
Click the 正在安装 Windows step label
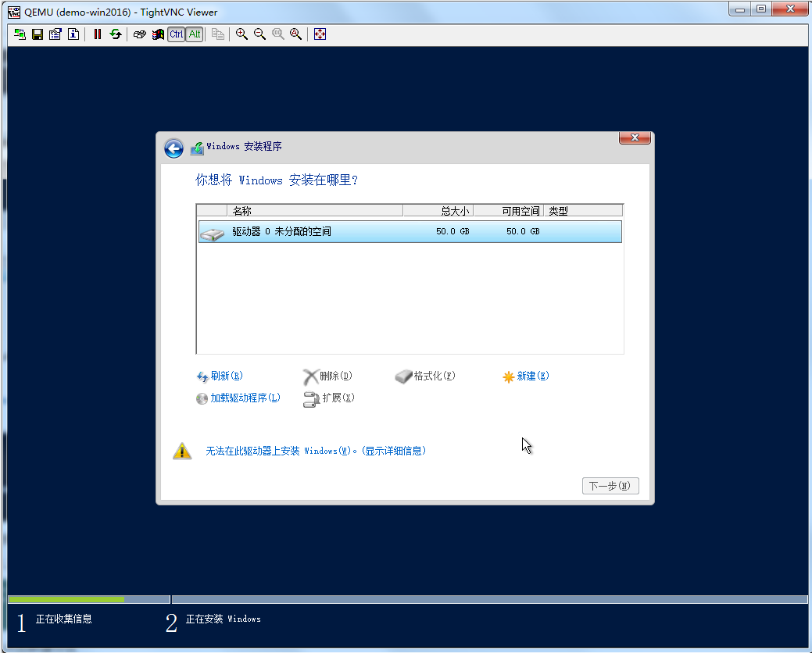coord(224,619)
